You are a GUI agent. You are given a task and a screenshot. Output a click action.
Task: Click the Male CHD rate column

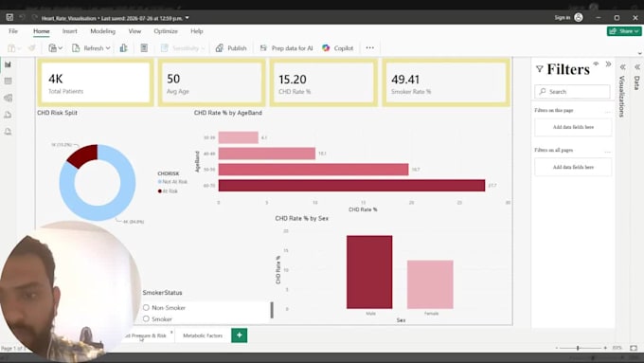[369, 272]
